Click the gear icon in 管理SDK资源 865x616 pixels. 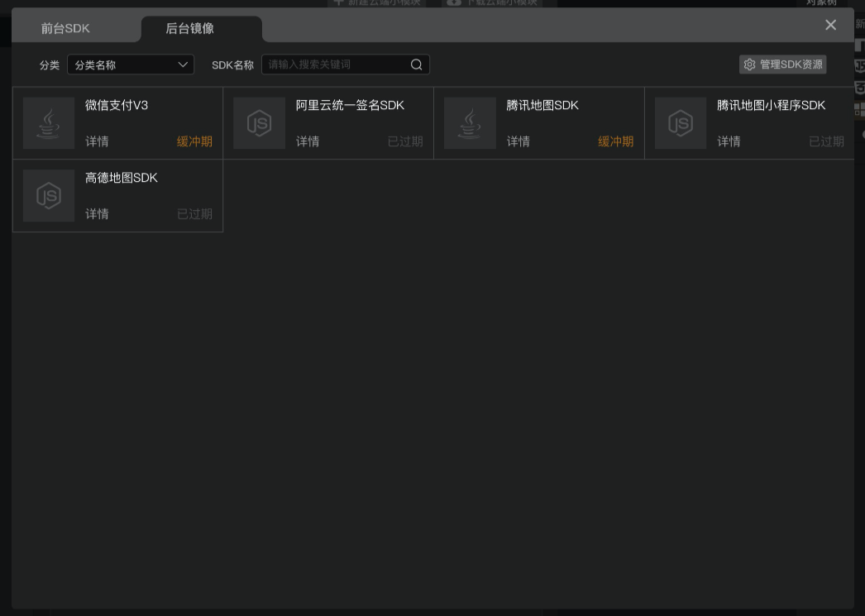click(x=749, y=64)
